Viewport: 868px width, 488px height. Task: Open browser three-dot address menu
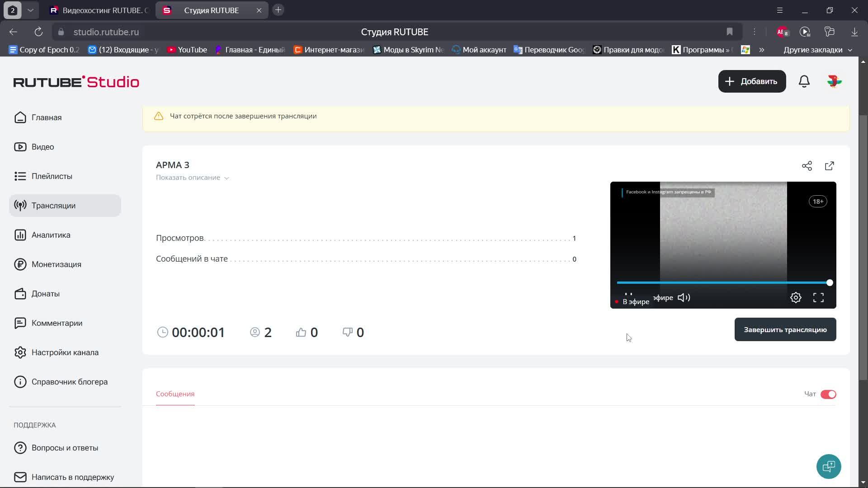(755, 32)
